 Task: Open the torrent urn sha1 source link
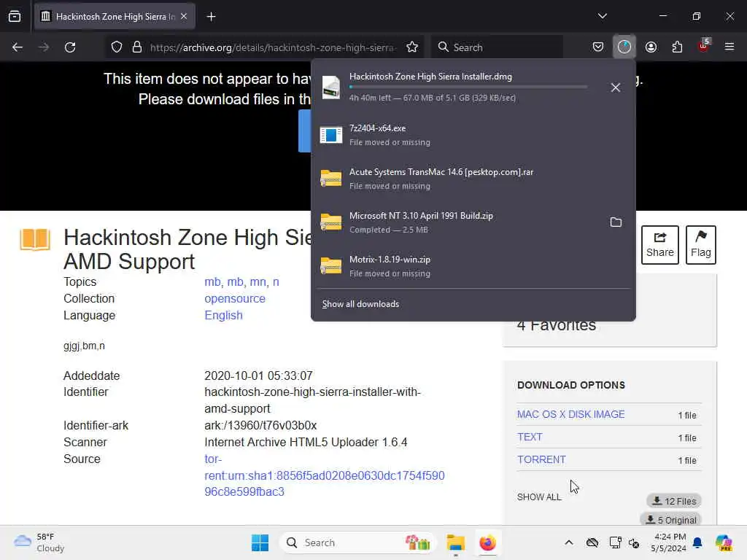[x=325, y=475]
